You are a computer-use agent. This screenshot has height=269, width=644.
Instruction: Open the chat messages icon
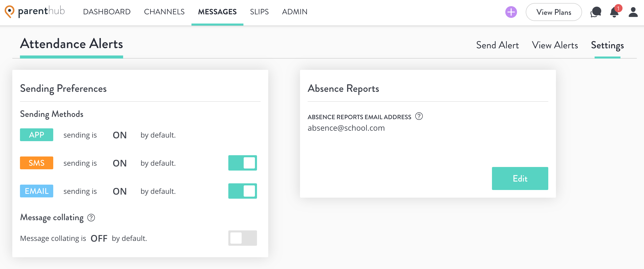[x=596, y=12]
